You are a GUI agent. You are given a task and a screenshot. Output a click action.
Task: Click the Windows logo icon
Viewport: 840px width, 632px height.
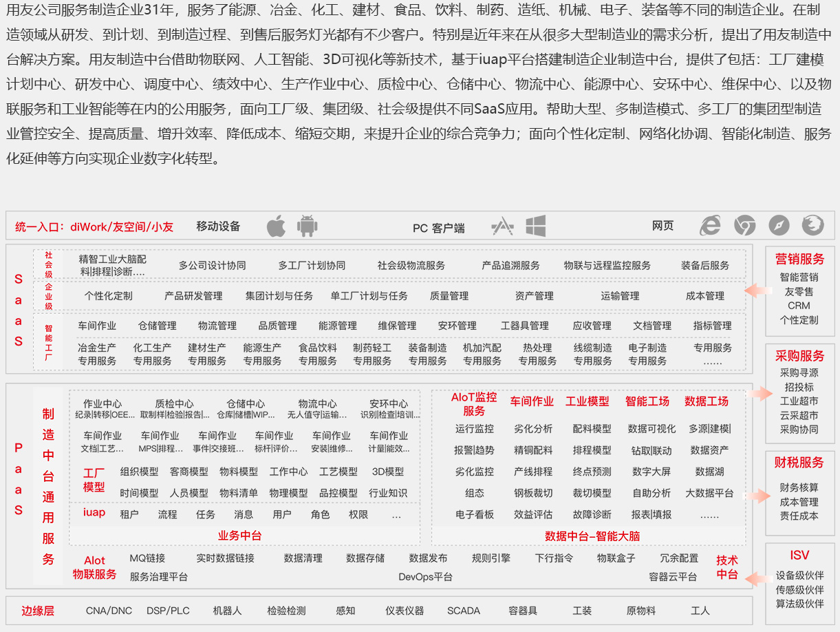[x=535, y=226]
